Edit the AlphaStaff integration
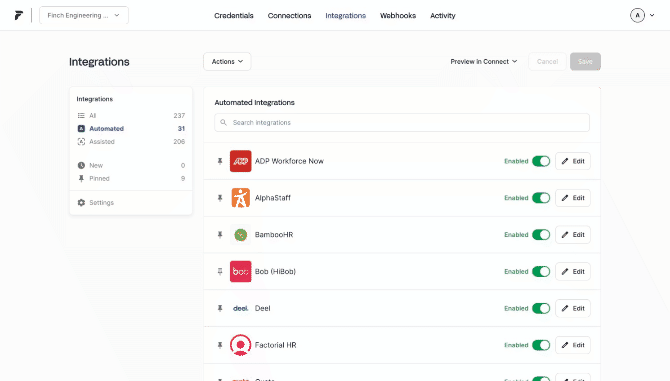The width and height of the screenshot is (670, 381). pyautogui.click(x=573, y=198)
